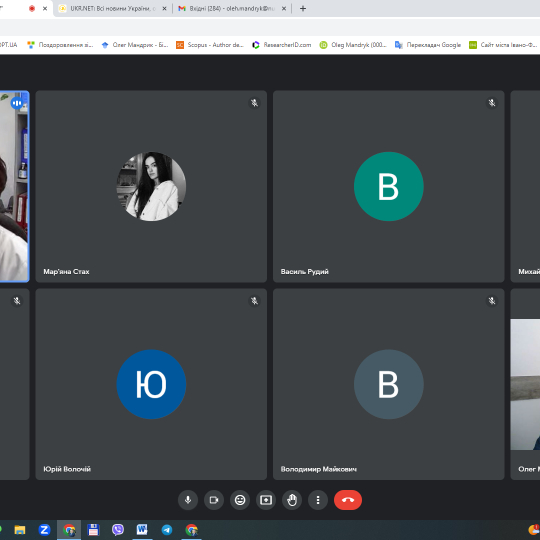This screenshot has height=540, width=540.
Task: Open Telegram from the taskbar
Action: tap(167, 530)
